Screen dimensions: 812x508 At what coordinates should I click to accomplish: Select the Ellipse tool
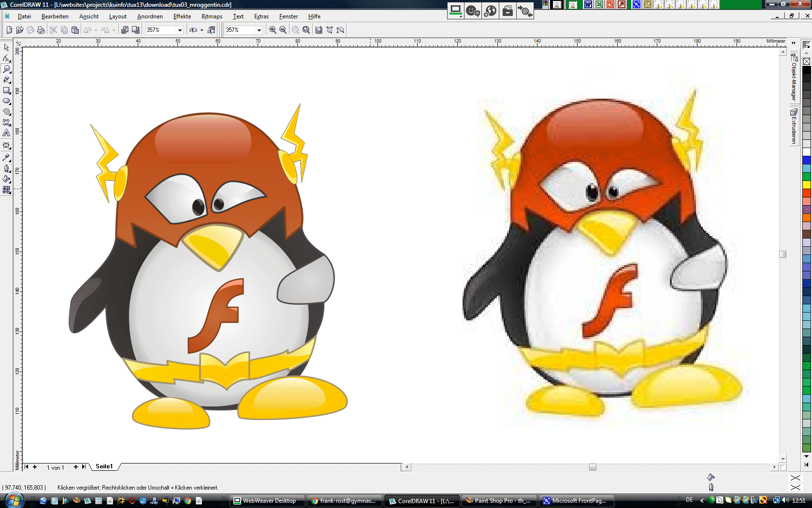click(6, 101)
